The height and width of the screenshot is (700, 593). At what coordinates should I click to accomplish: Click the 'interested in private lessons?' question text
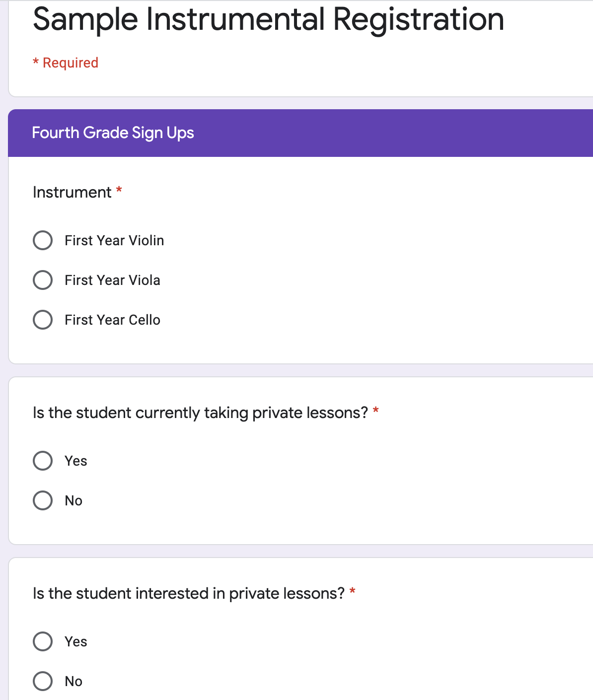point(188,593)
